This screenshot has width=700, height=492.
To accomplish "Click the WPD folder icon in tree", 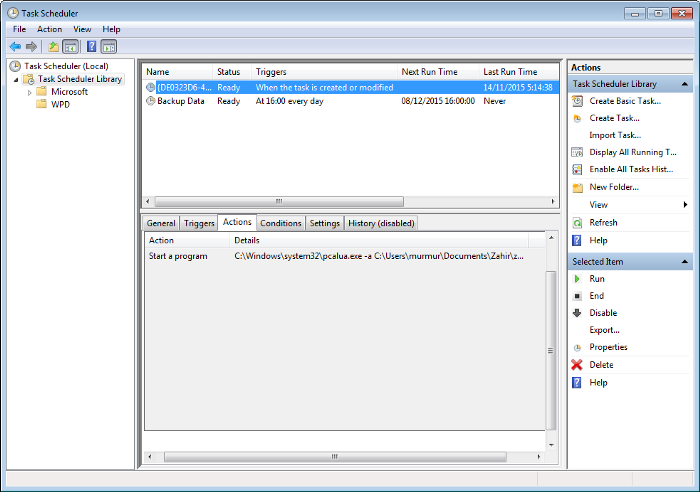I will coord(42,104).
